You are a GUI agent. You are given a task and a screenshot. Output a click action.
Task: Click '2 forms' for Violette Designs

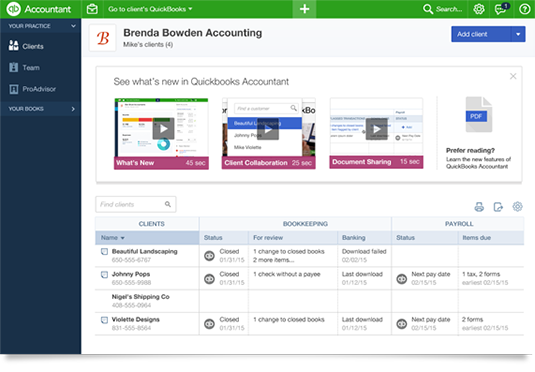(472, 319)
